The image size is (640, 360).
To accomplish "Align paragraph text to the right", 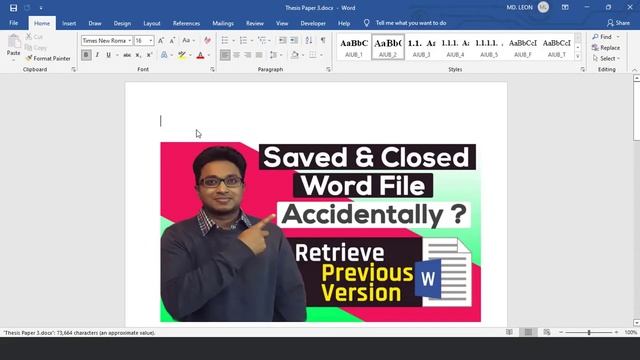I will coord(248,55).
